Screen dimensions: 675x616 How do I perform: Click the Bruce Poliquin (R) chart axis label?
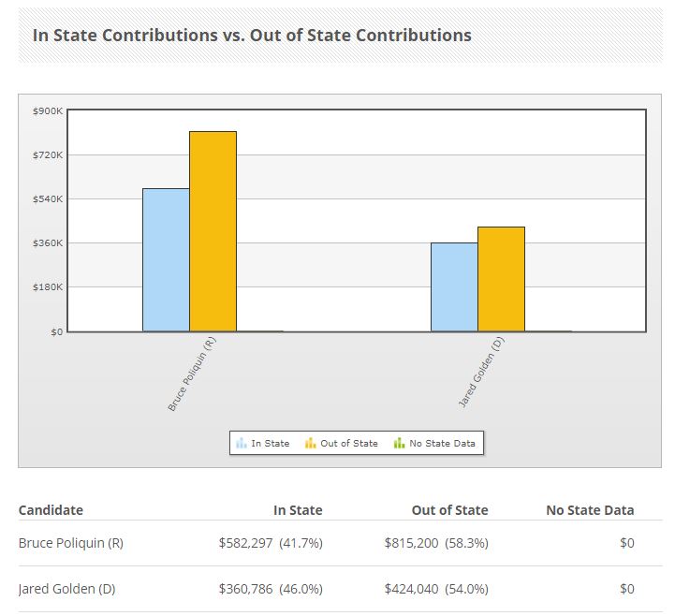tap(192, 374)
